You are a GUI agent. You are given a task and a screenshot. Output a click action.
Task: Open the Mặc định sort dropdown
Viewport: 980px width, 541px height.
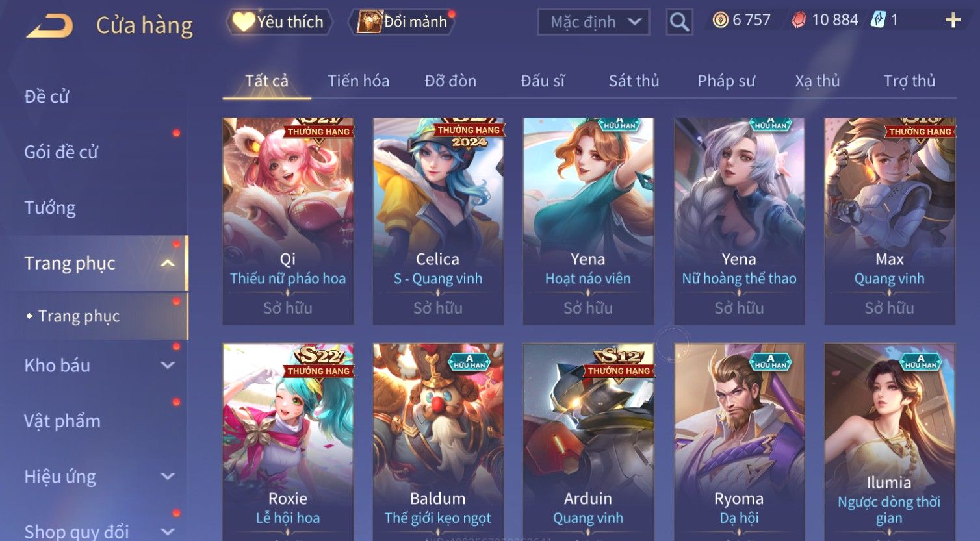click(x=593, y=22)
